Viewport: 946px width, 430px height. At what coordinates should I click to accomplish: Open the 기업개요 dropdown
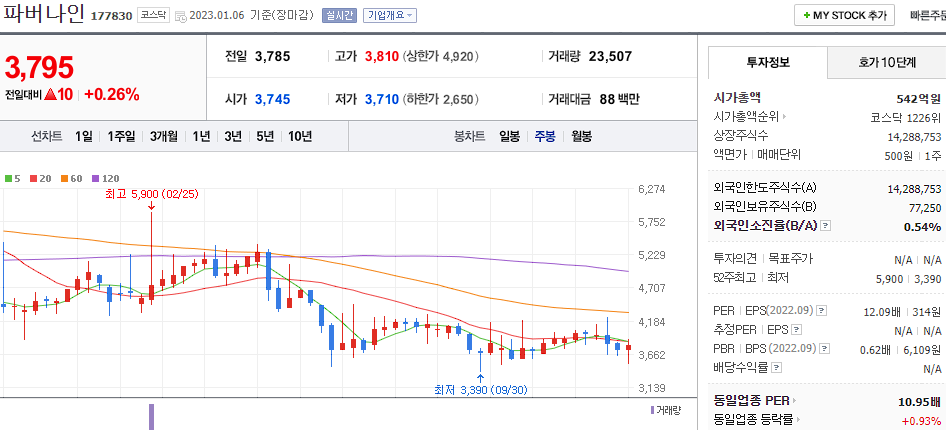point(390,16)
